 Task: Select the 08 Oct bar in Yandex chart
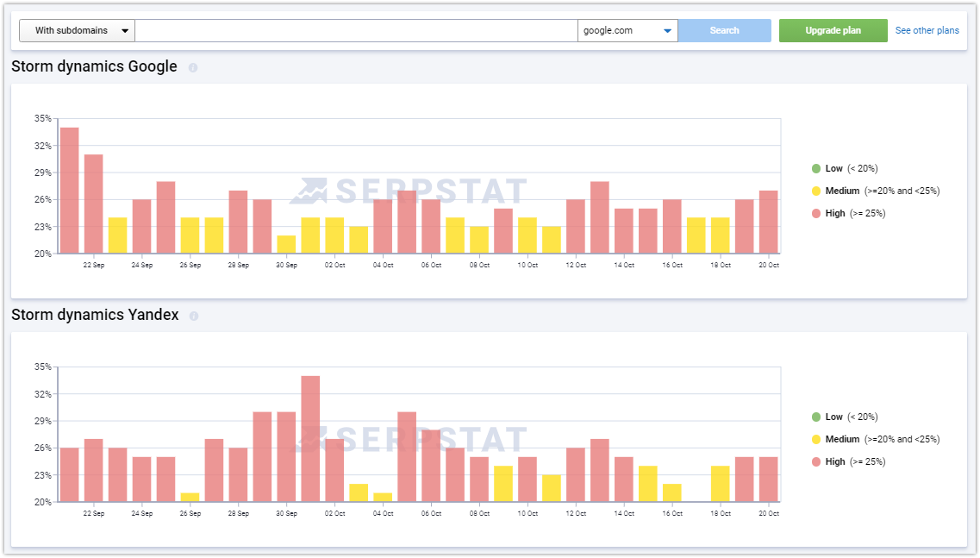click(x=479, y=480)
